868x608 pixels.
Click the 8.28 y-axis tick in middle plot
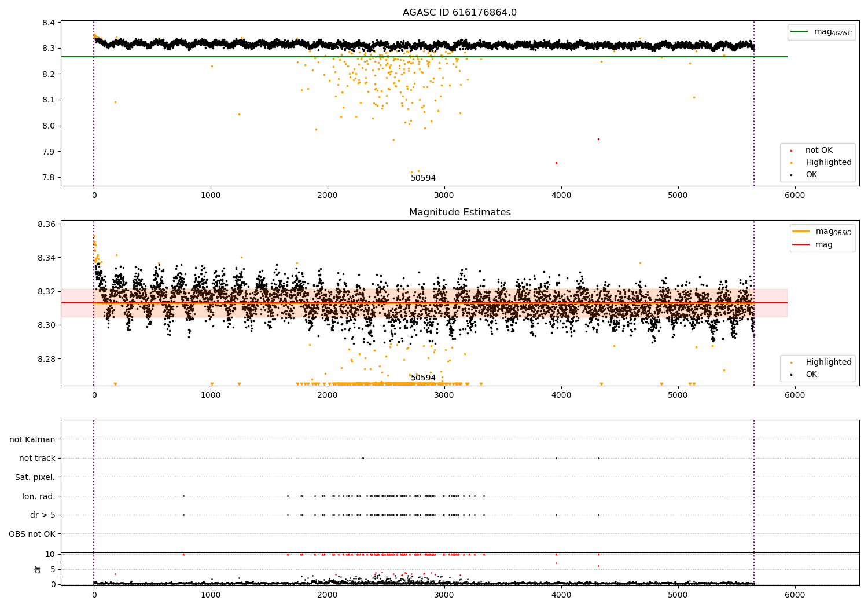[46, 359]
